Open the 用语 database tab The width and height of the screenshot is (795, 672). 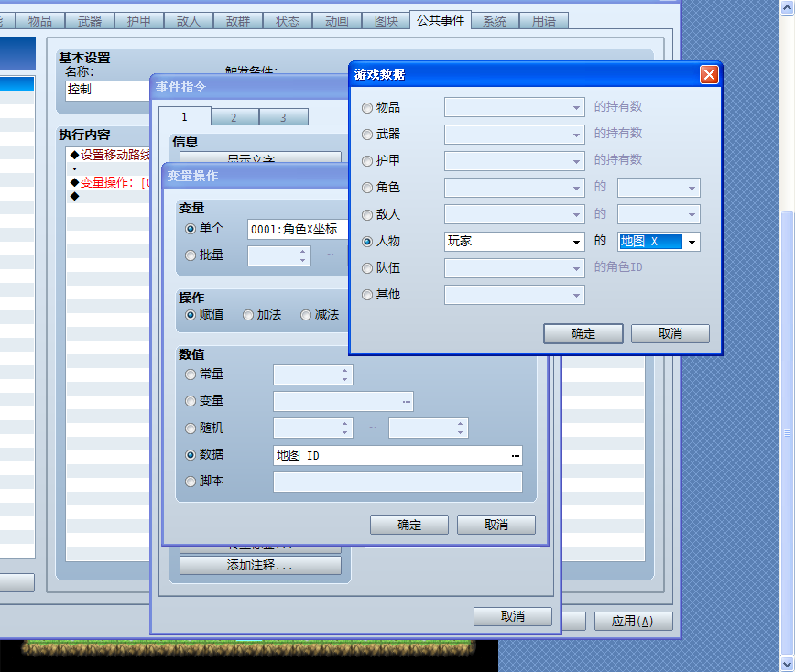click(x=544, y=21)
